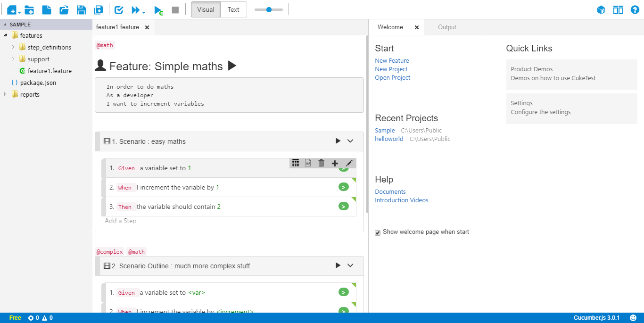Switch to the Output tab
Screen dimensions: 644x323
click(x=447, y=27)
